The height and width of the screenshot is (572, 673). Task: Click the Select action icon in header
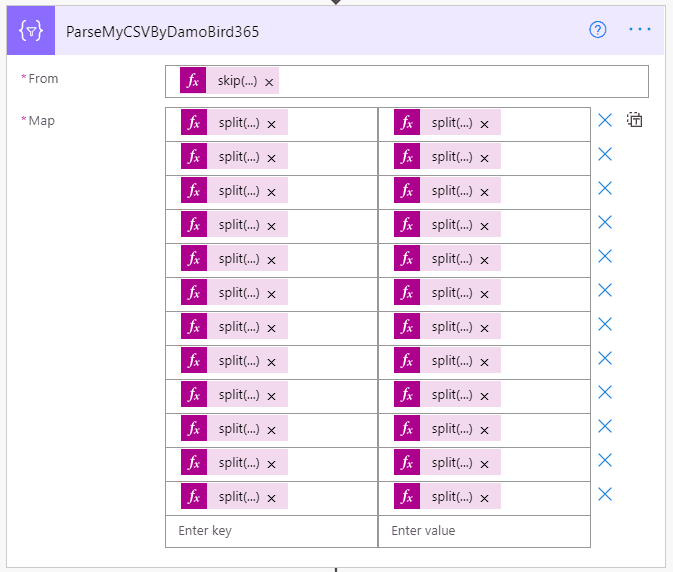point(30,31)
